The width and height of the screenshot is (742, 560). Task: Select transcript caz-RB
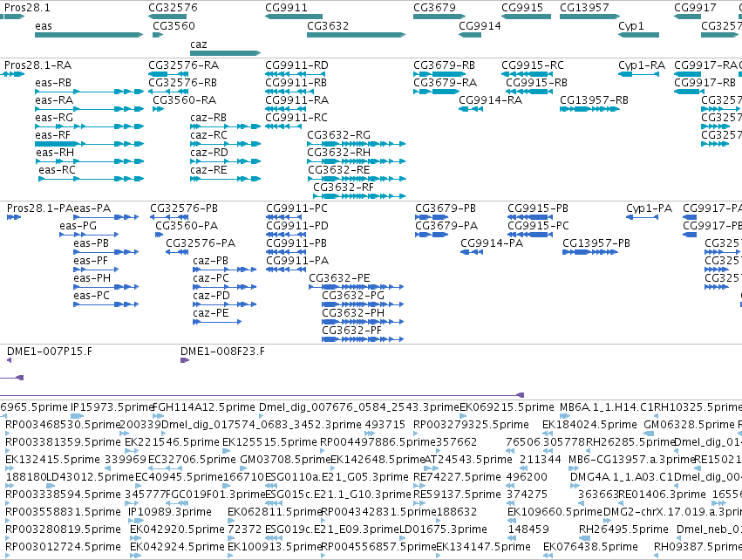225,126
